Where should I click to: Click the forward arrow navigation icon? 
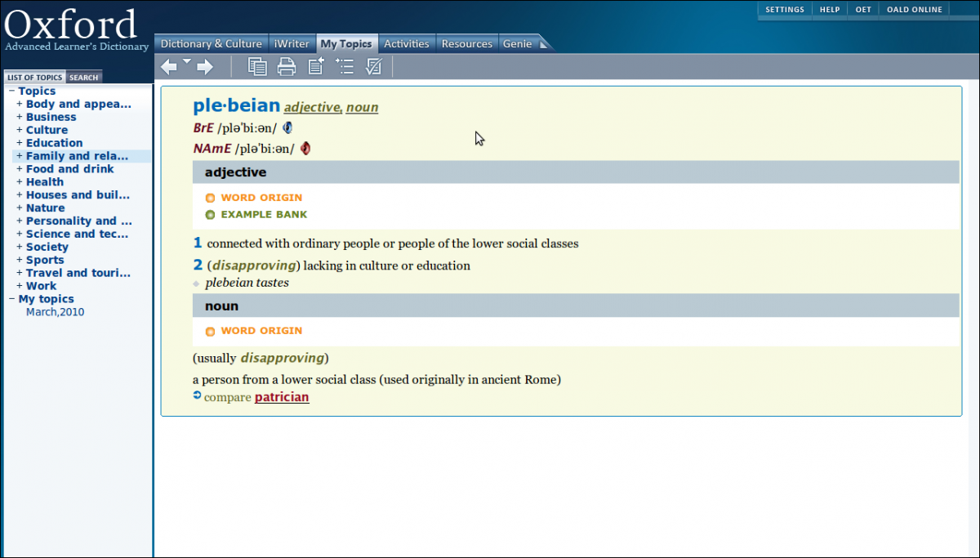tap(205, 67)
